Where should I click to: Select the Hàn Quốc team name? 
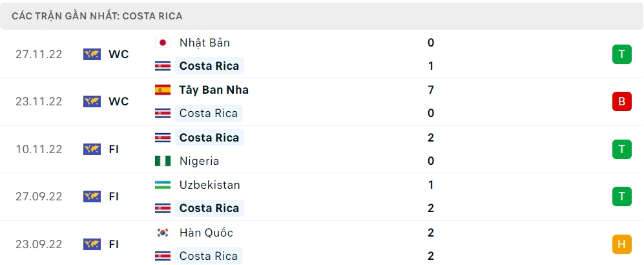tap(206, 233)
